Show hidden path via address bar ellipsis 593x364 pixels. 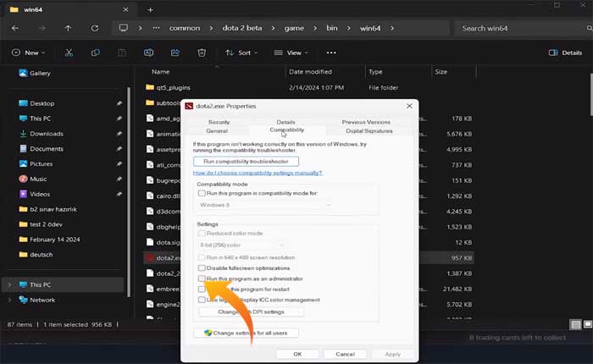click(x=156, y=28)
